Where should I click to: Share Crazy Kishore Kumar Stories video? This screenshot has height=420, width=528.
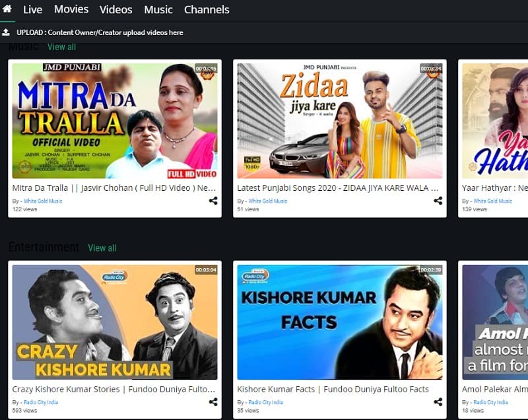[x=213, y=402]
